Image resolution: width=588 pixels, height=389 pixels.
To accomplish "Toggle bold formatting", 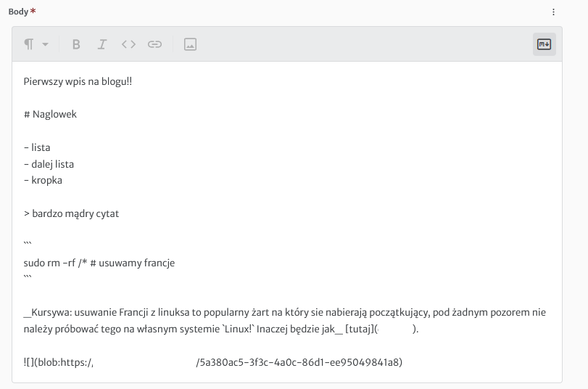I will pyautogui.click(x=76, y=44).
